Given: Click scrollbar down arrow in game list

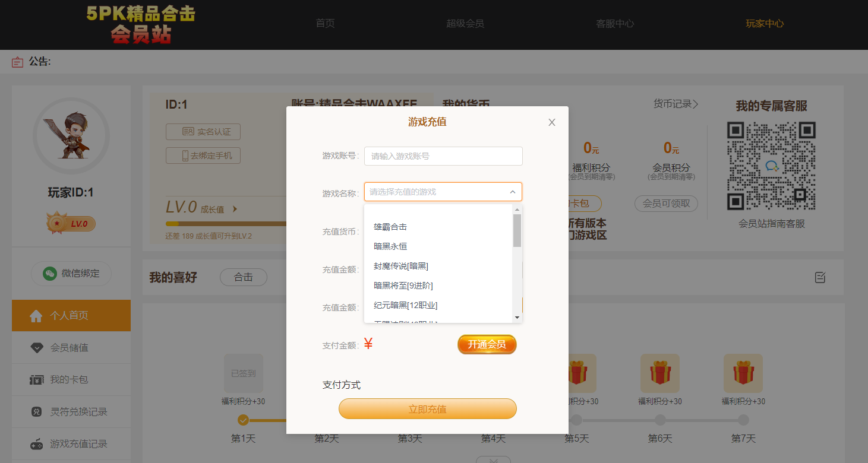Looking at the screenshot, I should [517, 318].
